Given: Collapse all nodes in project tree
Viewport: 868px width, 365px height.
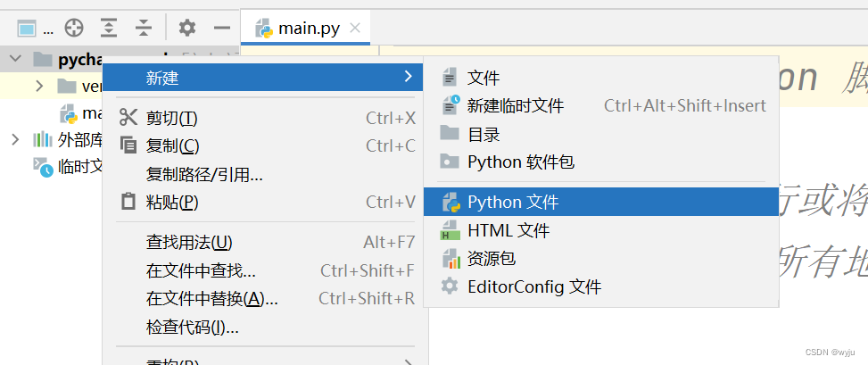Looking at the screenshot, I should pos(144,27).
